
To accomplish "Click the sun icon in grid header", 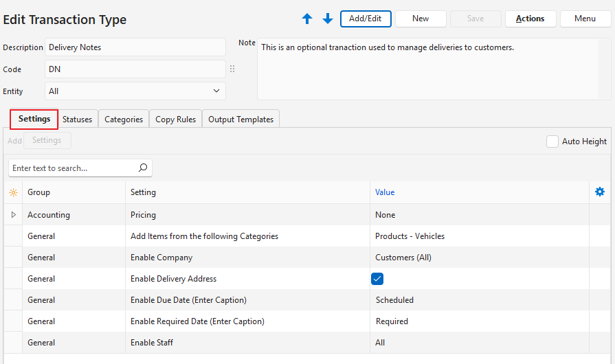I will point(12,193).
